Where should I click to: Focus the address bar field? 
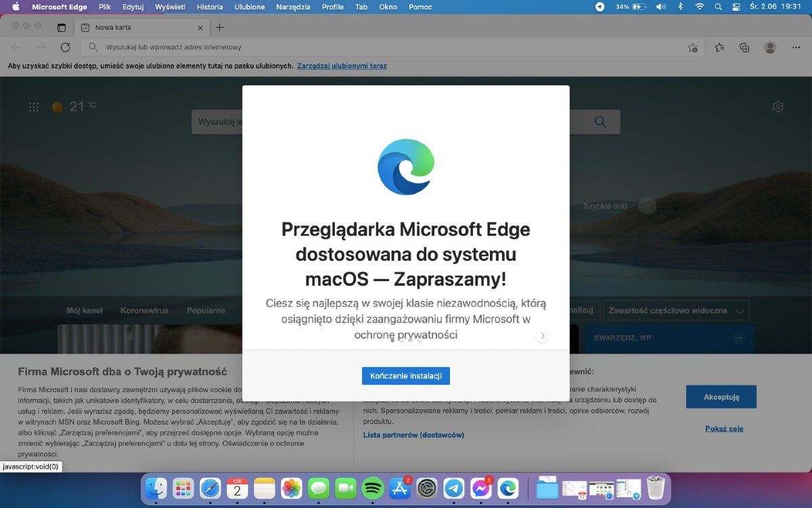392,47
